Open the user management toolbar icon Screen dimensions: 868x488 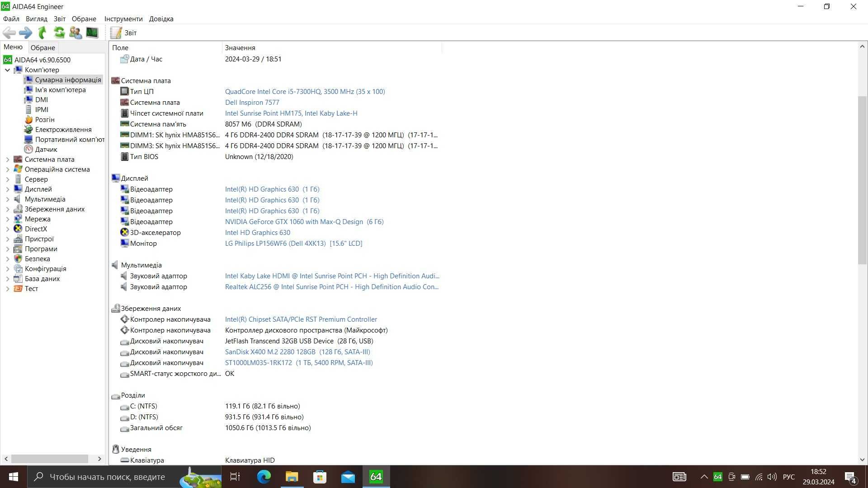click(75, 33)
